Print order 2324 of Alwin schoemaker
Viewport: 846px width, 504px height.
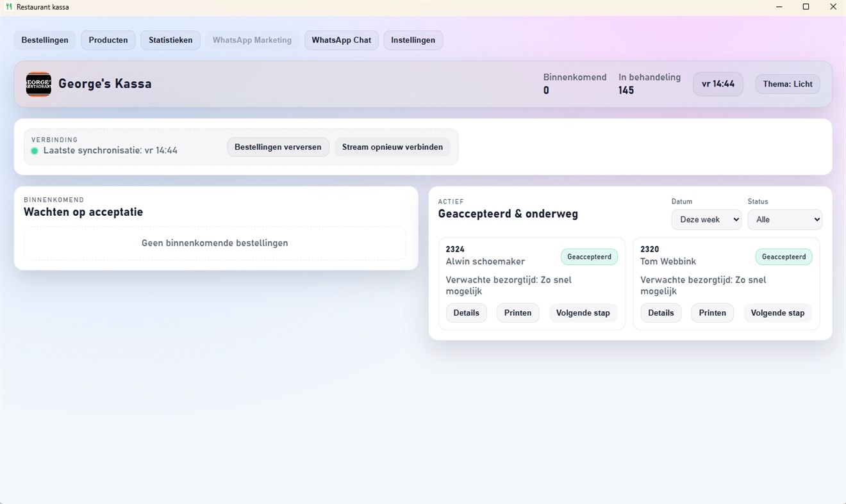[518, 313]
